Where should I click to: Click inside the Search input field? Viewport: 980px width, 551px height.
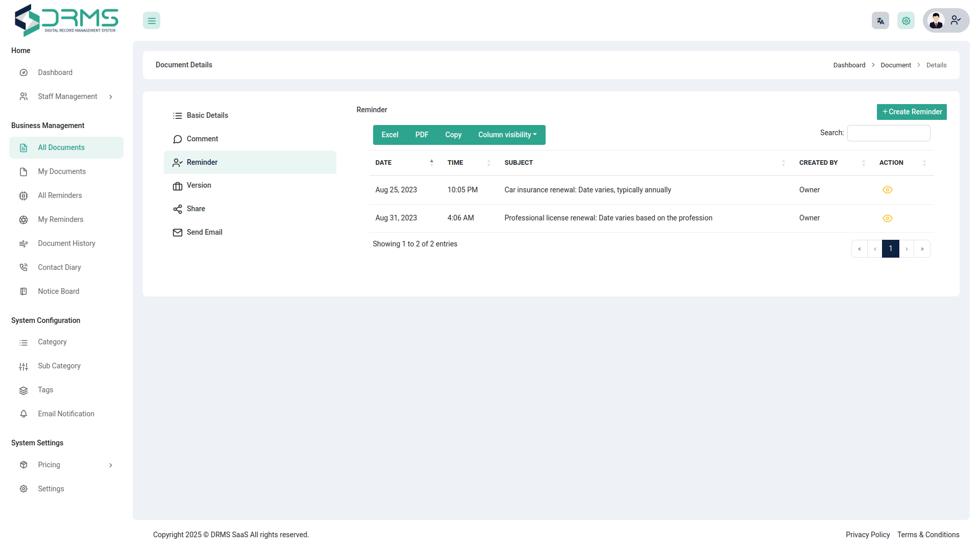[x=888, y=133]
